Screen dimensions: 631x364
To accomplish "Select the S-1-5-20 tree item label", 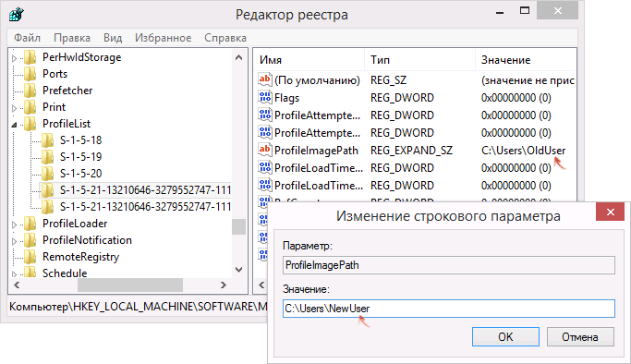I will click(81, 174).
